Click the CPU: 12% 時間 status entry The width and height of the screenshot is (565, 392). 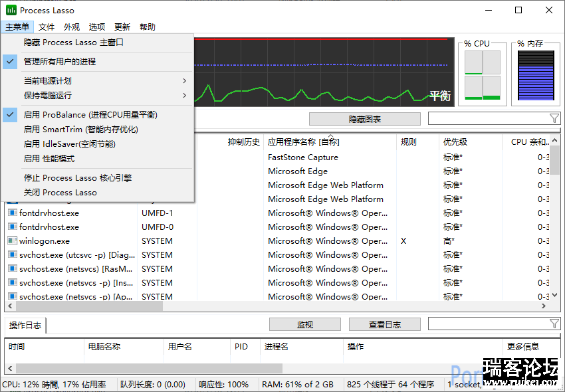tap(54, 385)
